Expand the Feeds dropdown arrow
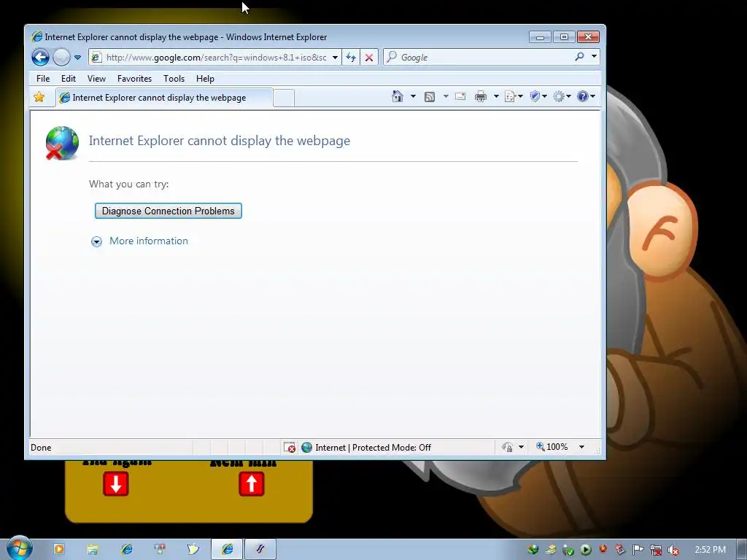This screenshot has height=560, width=747. pyautogui.click(x=446, y=96)
